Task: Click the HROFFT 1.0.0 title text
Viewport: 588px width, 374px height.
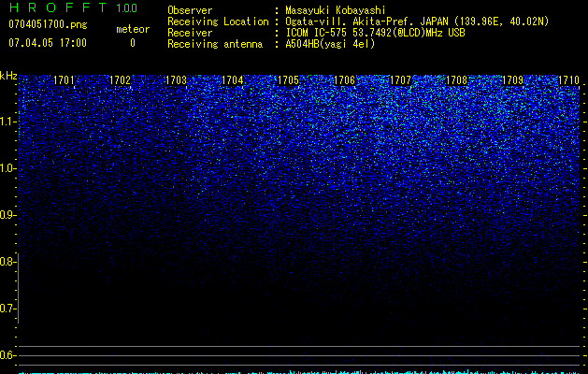Action: pyautogui.click(x=73, y=7)
